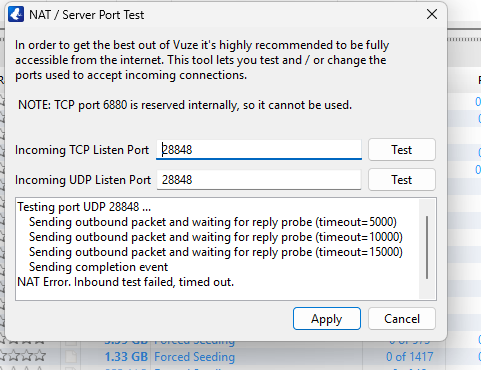481x370 pixels.
Task: Click the 'Sending completion event' log entry
Action: pyautogui.click(x=98, y=267)
